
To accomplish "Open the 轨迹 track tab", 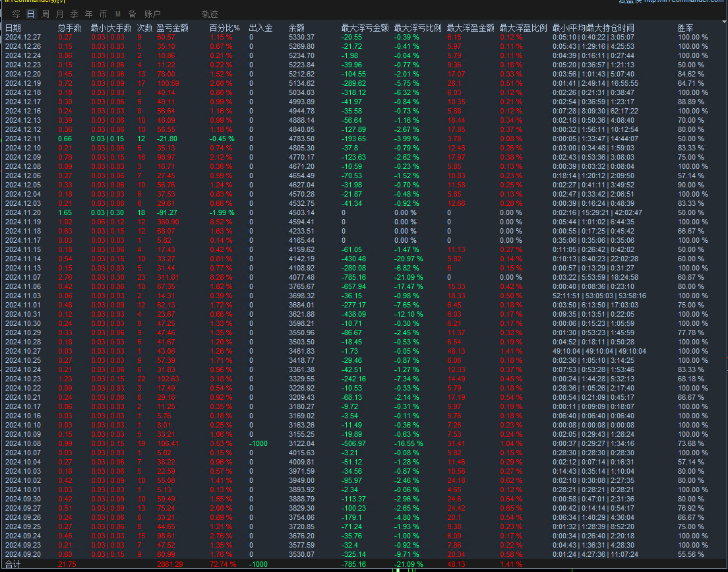I will point(210,14).
